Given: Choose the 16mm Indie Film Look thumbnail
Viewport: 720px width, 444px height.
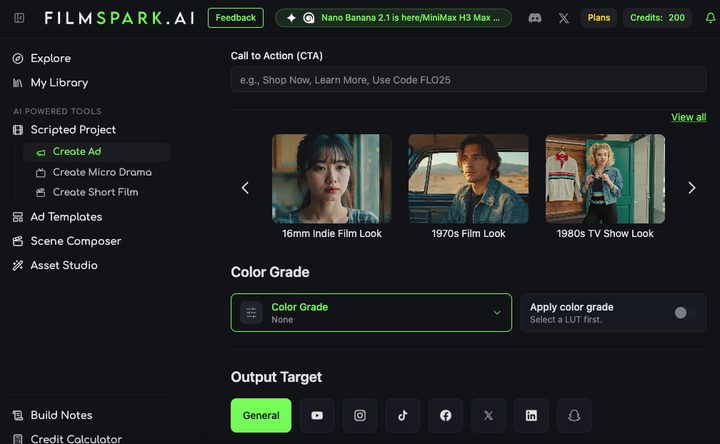Looking at the screenshot, I should click(332, 179).
